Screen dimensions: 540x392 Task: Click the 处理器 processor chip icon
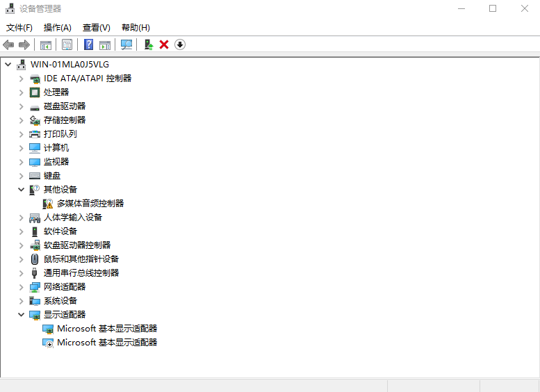[35, 92]
